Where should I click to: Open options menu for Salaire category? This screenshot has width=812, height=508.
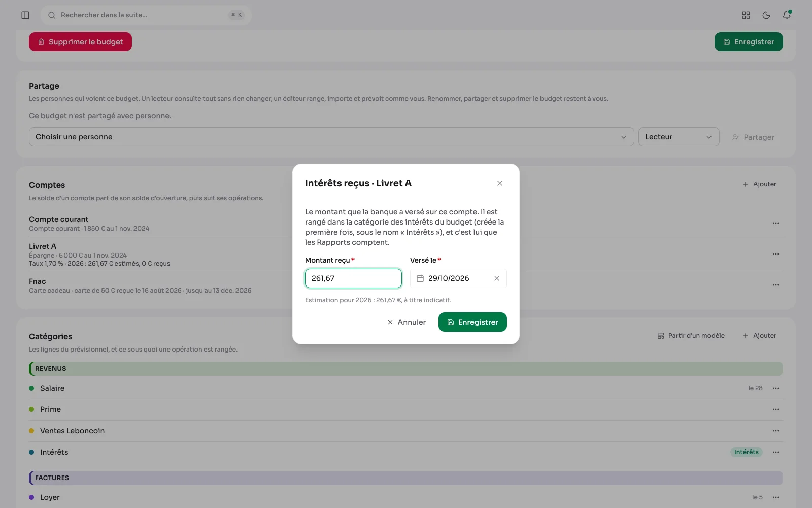pos(776,388)
